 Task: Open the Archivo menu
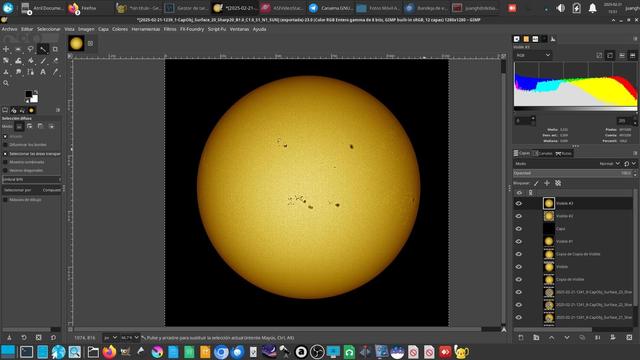[x=9, y=29]
